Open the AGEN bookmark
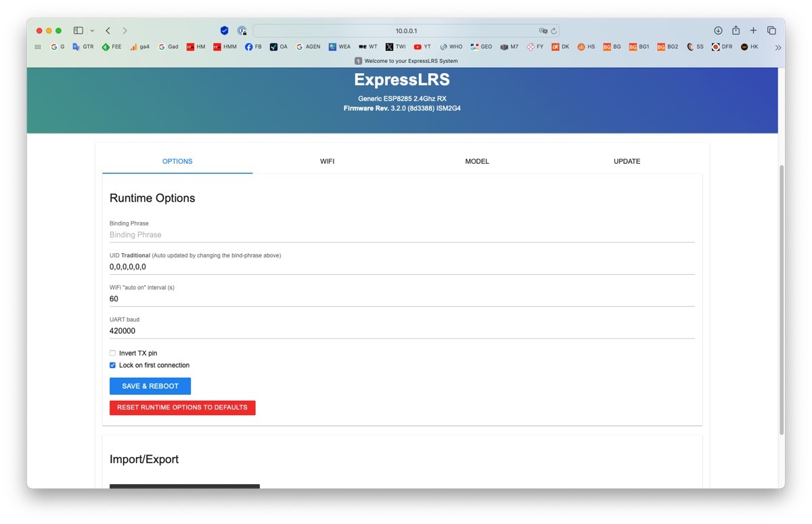The height and width of the screenshot is (524, 812). pyautogui.click(x=309, y=47)
